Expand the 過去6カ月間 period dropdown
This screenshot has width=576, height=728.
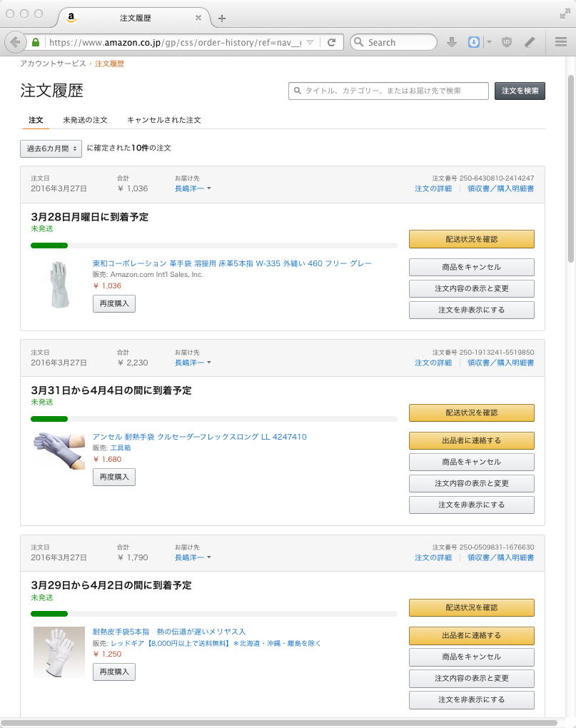coord(51,148)
